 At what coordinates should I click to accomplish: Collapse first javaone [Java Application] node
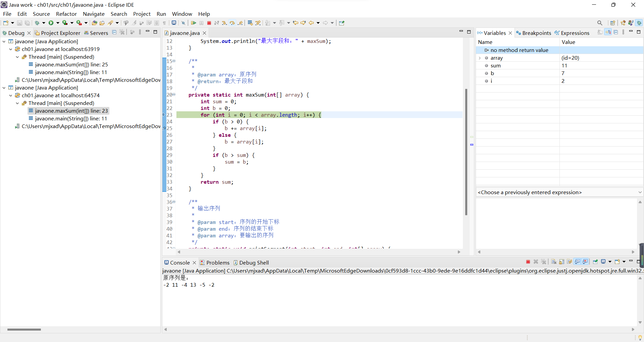pyautogui.click(x=4, y=42)
